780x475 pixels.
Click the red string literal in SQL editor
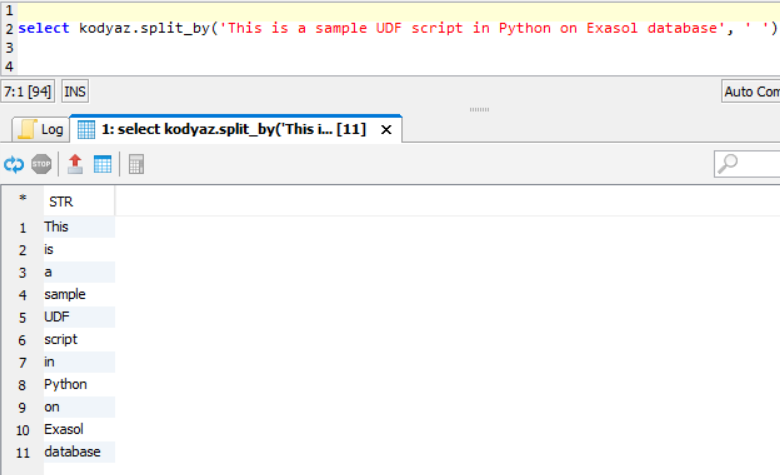pos(472,28)
